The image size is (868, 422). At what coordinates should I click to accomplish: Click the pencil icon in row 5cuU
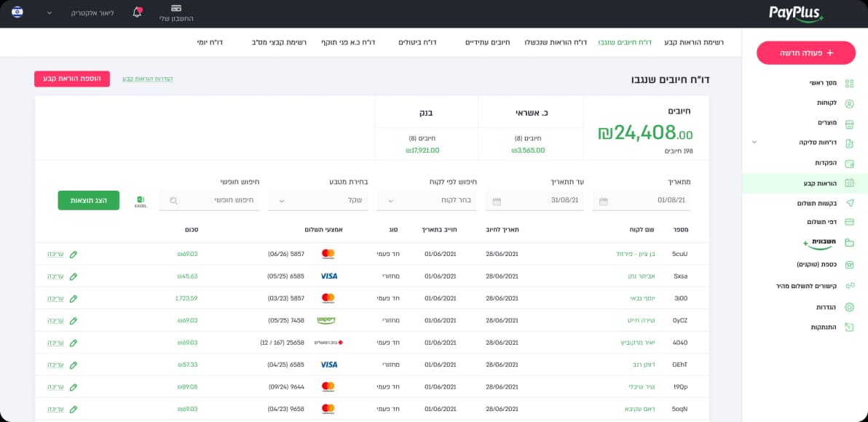pos(73,255)
